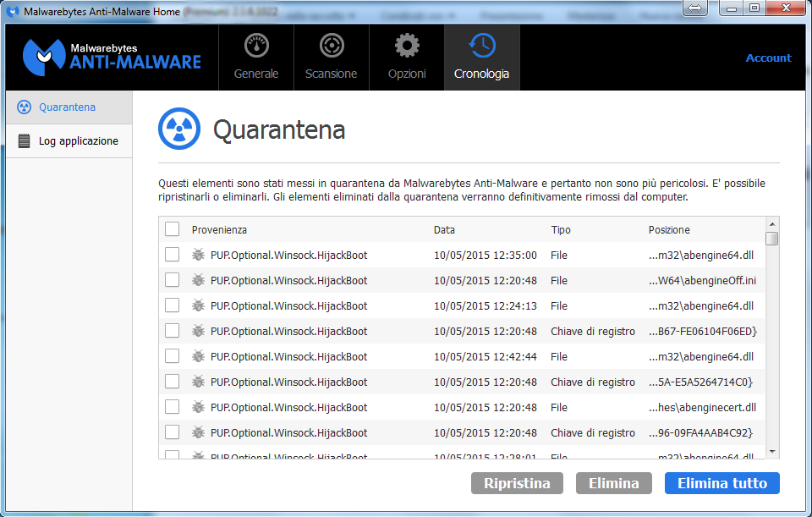Click the bug icon in the 96-09FA4AAB4C92} row
Viewport: 812px width, 517px height.
coord(198,432)
